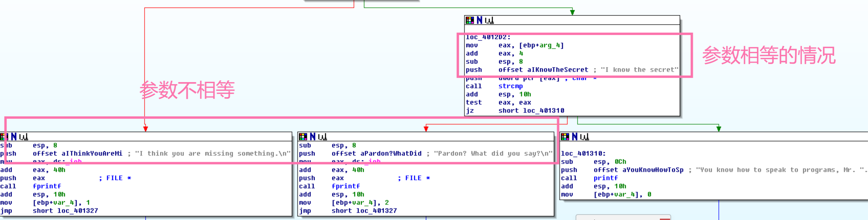
Task: Click the 'loc_401310:' label line
Action: pyautogui.click(x=583, y=154)
